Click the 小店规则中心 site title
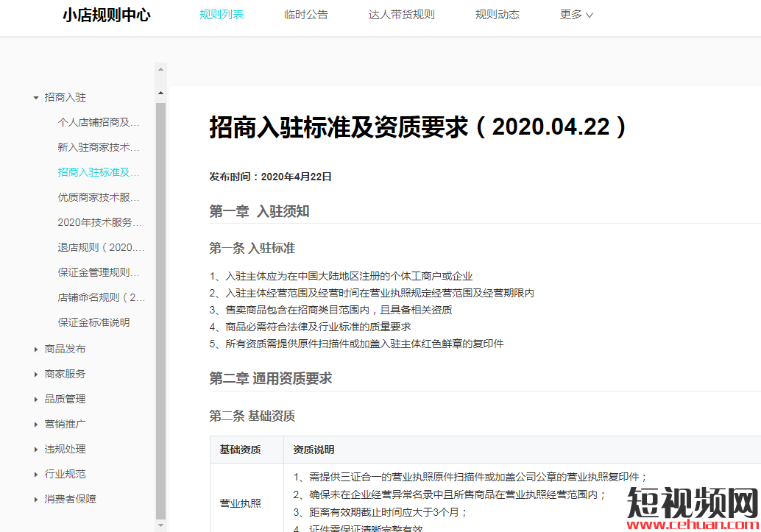Screen dimensions: 761x532 coord(106,15)
